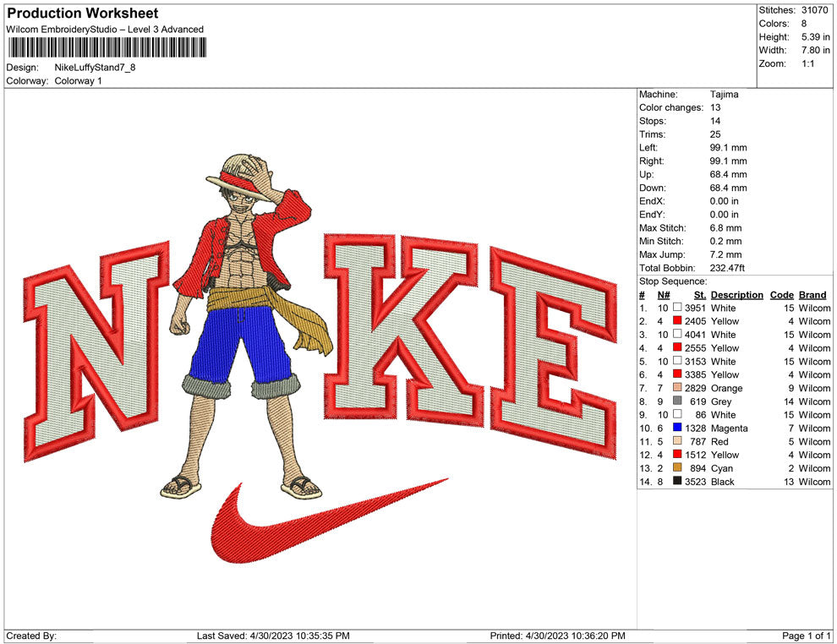Click 'Printed: 4/30/2023 10:36:20 PM' footer
The image size is (837, 644).
pos(557,636)
